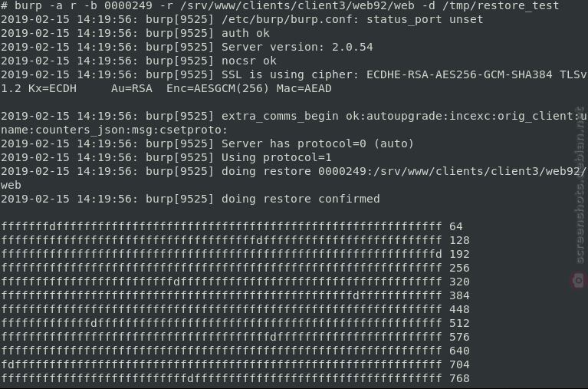Click the progress counter 64
This screenshot has height=389, width=588.
(x=455, y=227)
